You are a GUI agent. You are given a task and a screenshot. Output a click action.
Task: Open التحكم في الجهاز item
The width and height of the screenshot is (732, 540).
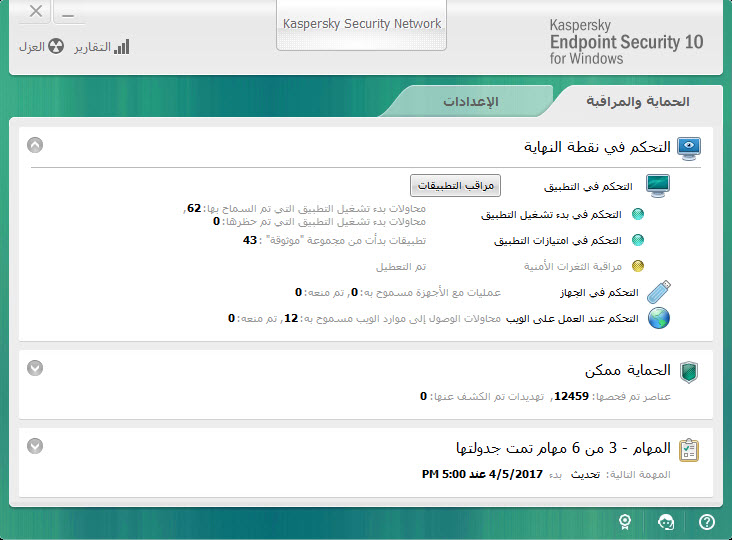pos(599,293)
